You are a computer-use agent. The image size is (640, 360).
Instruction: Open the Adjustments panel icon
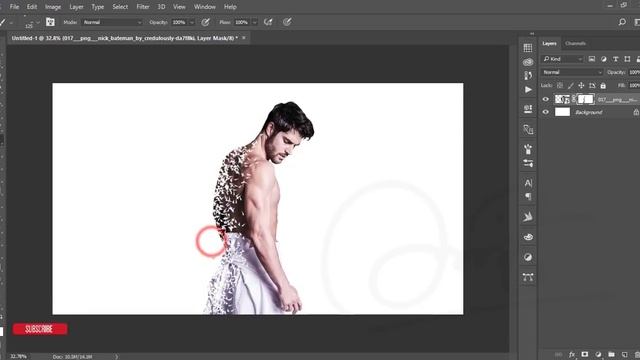coord(528,257)
